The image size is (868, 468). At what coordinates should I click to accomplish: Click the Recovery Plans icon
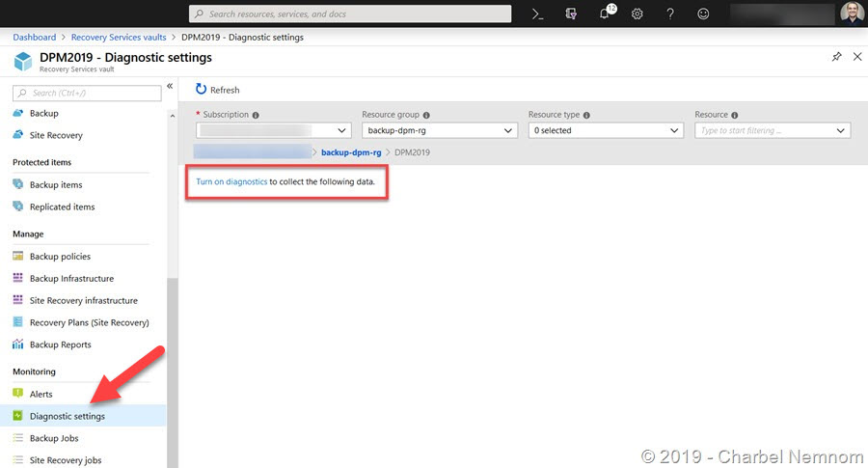click(x=17, y=321)
